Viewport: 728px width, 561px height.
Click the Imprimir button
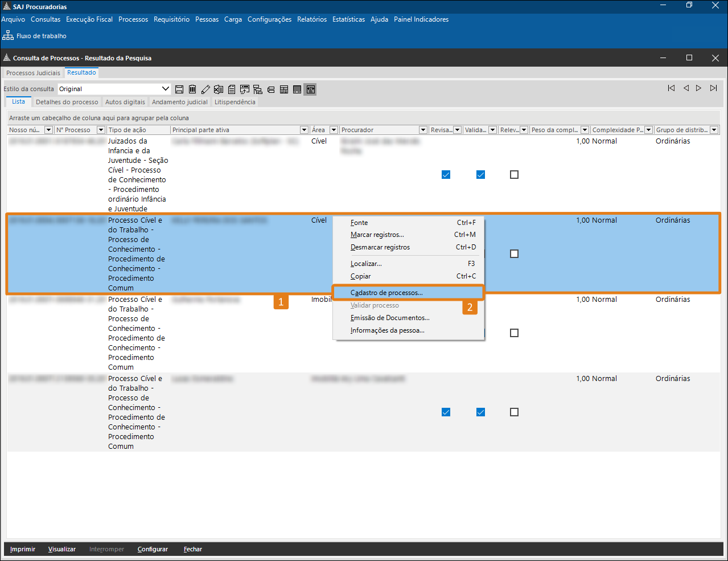(23, 550)
